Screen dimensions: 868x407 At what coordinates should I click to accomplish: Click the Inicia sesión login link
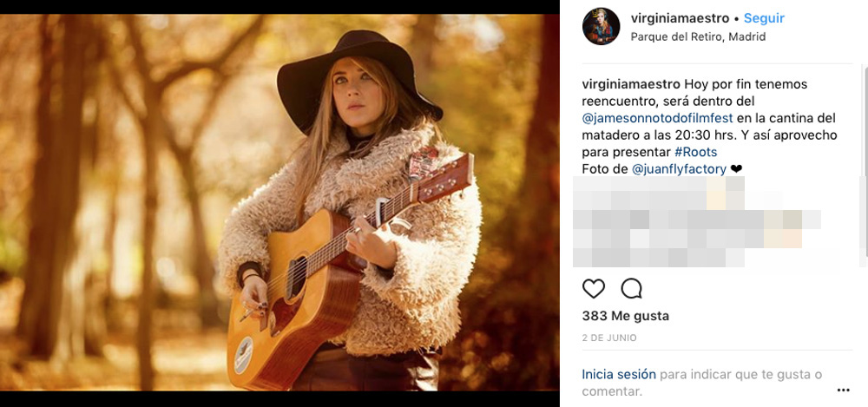(619, 375)
